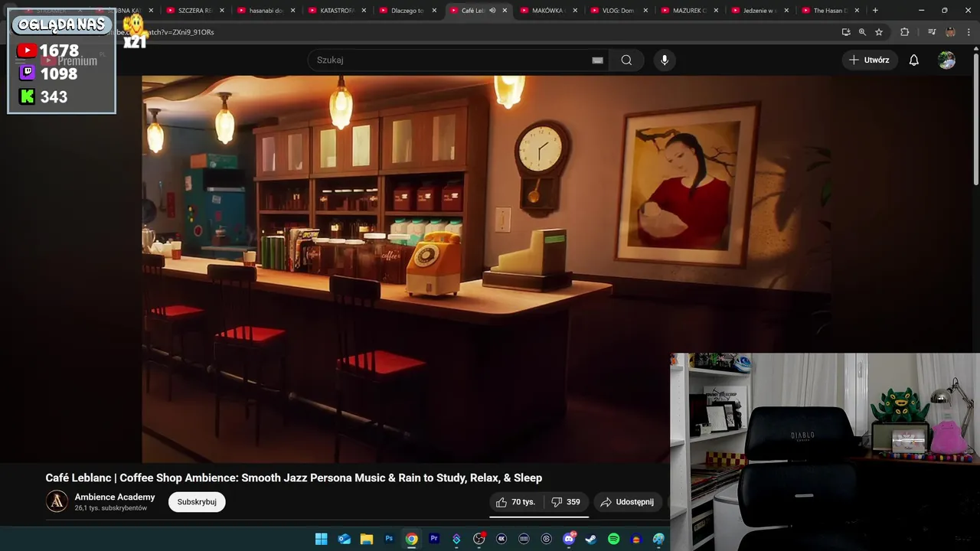Open the Ambience Academy channel name link

(115, 497)
